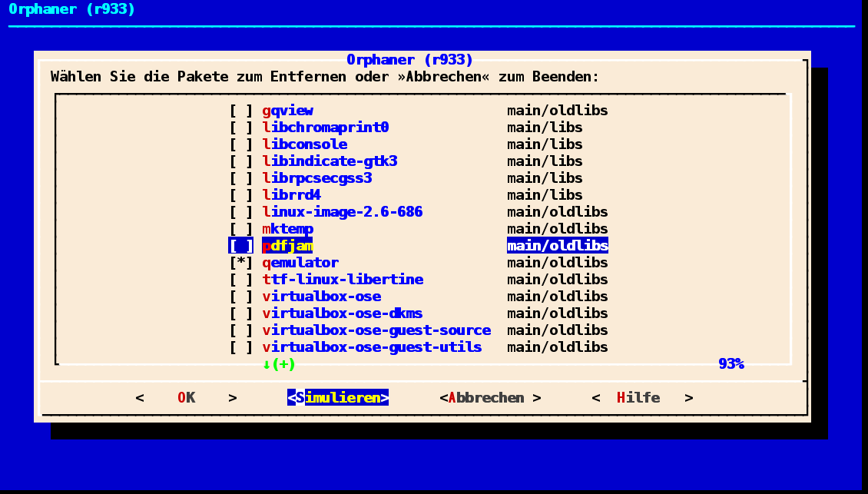The image size is (868, 494).
Task: Select the libindicate-gtk3 package name
Action: [x=330, y=161]
